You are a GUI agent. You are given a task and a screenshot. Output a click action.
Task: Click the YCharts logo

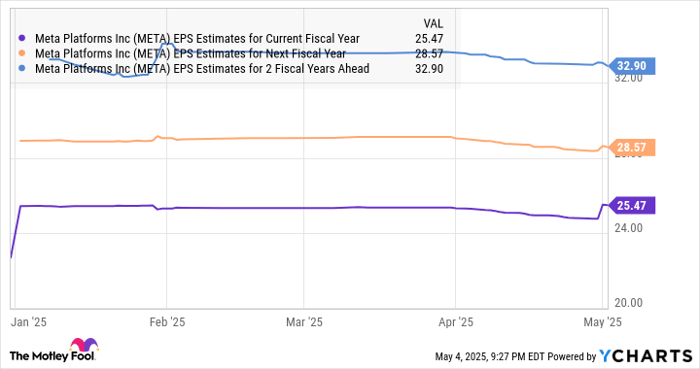pos(646,356)
